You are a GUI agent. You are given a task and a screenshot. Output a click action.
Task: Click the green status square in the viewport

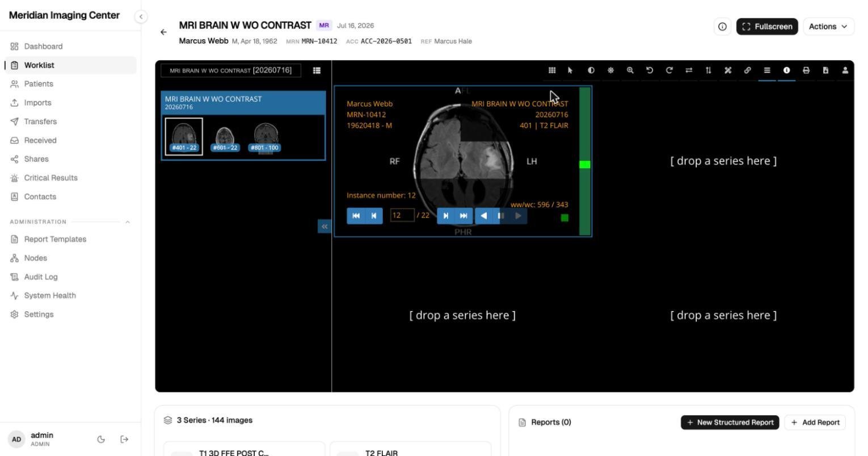[x=564, y=217]
